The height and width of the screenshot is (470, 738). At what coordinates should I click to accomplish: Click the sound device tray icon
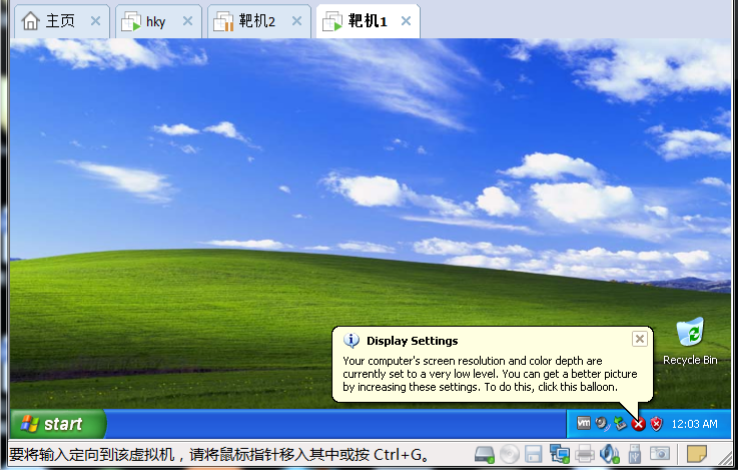(602, 423)
